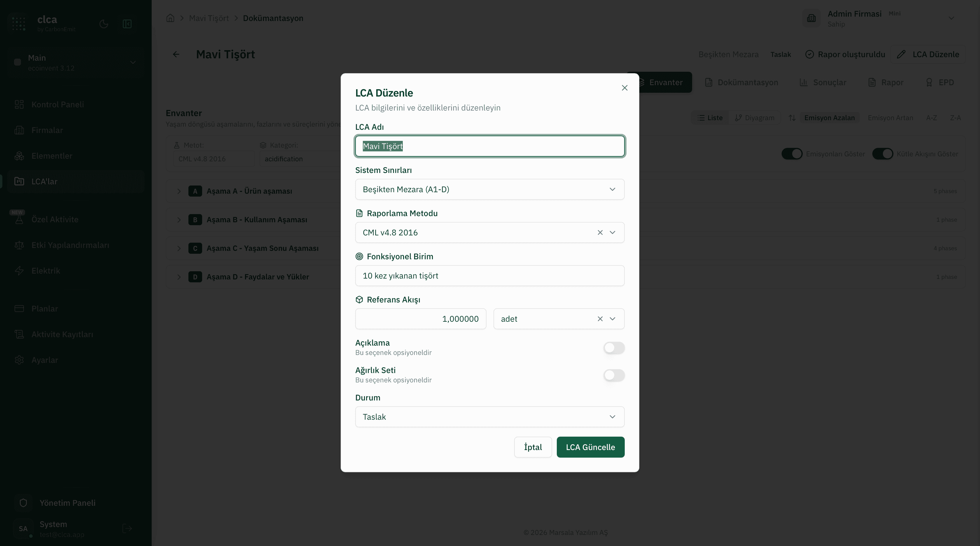Viewport: 980px width, 546px height.
Task: Switch to Diyagram view
Action: click(755, 118)
